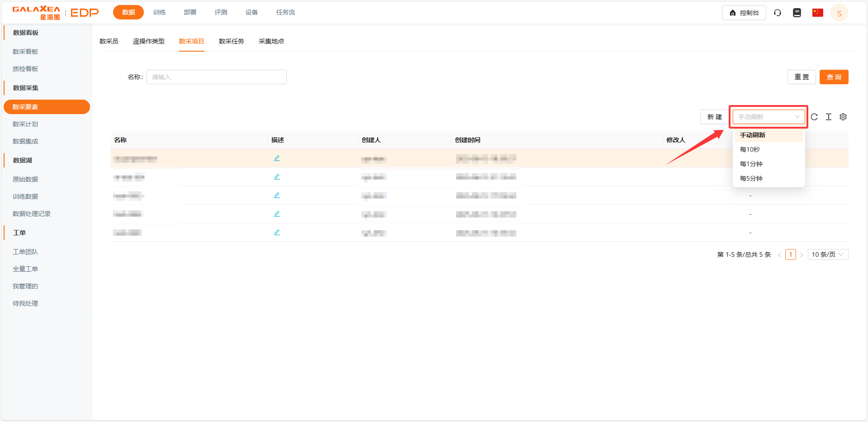
Task: Click the Chinese flag language icon
Action: click(x=817, y=13)
